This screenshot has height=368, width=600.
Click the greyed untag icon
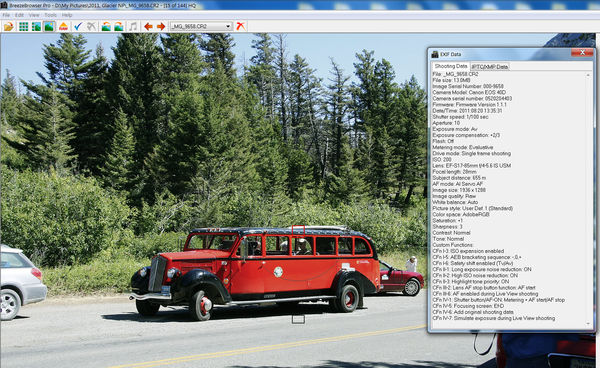point(91,26)
